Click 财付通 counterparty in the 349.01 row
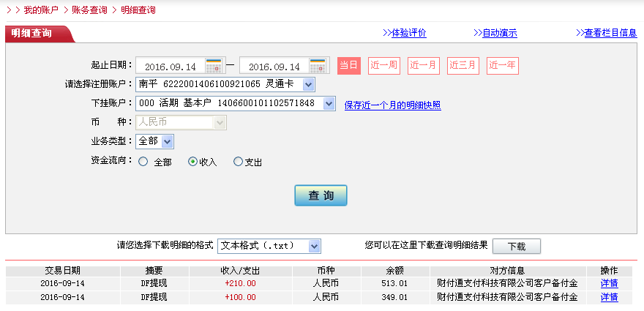Viewport: 644px width, 311px height. click(x=507, y=297)
